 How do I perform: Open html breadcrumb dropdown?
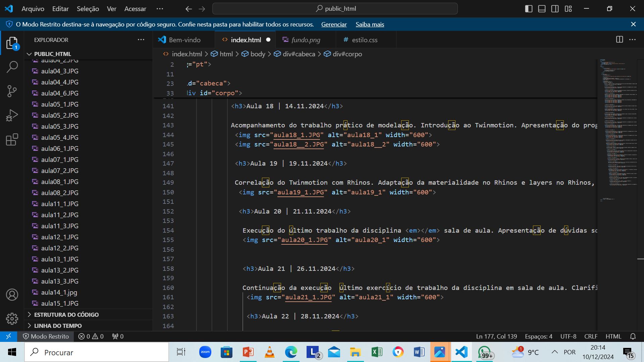[222, 54]
